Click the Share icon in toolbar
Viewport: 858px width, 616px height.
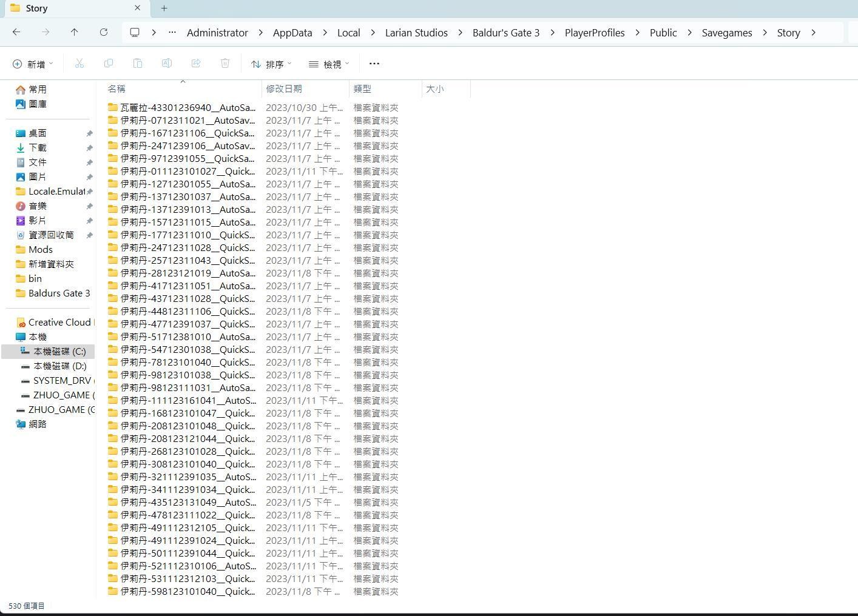tap(196, 64)
